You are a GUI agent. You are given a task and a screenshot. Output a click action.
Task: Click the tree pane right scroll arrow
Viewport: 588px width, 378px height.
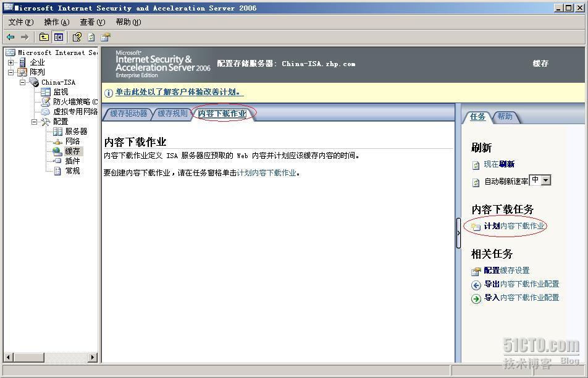click(x=93, y=358)
